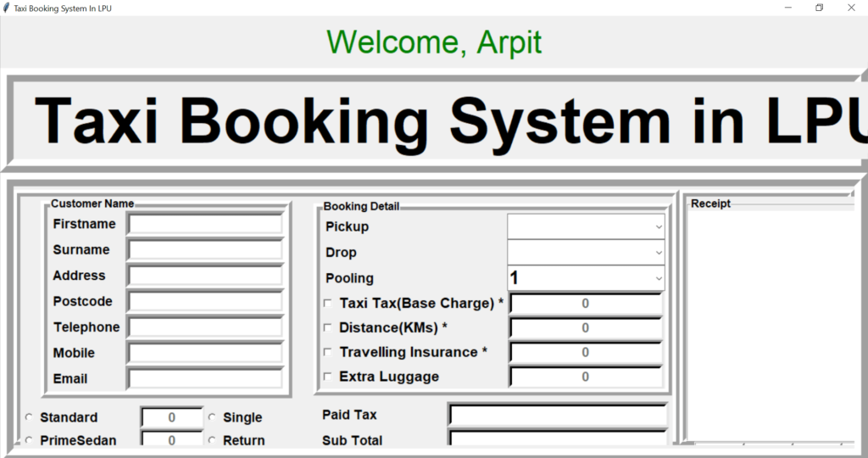Click the Firstname input field
This screenshot has width=868, height=458.
pos(205,224)
